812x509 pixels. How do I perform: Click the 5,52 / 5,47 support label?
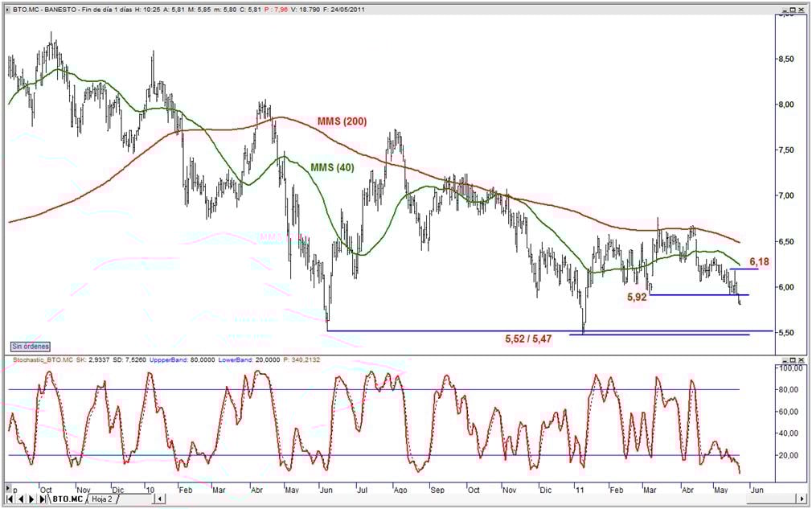(x=528, y=339)
